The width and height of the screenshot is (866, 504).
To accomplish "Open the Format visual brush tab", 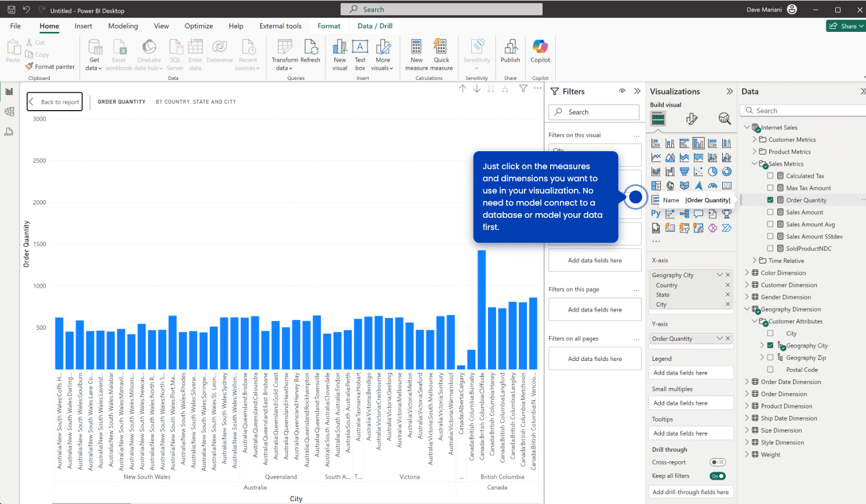I will pyautogui.click(x=692, y=119).
